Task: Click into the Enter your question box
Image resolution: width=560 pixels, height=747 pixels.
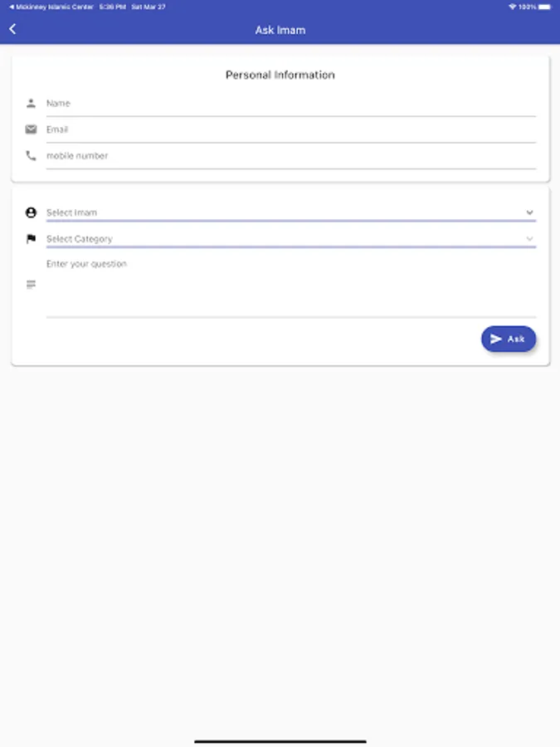Action: click(x=290, y=286)
